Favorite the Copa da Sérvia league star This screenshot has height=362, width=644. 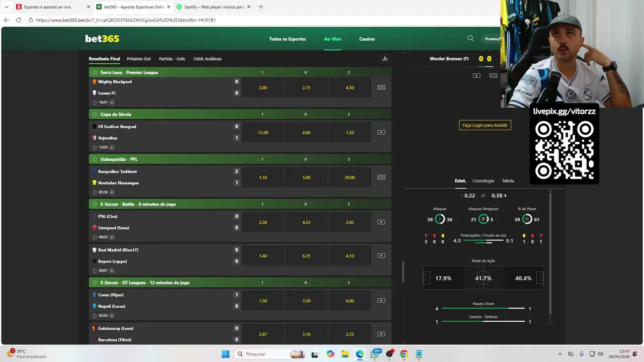tap(95, 114)
